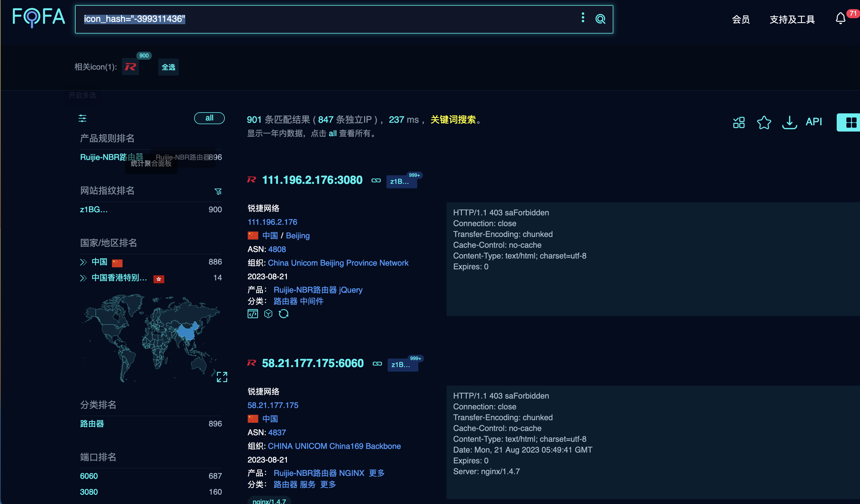This screenshot has height=504, width=860.
Task: Bookmark this query with the star icon
Action: point(764,122)
